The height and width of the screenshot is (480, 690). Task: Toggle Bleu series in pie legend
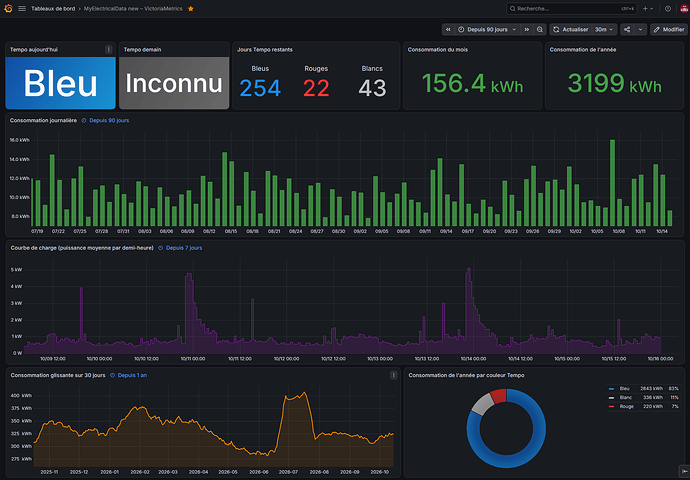coord(624,388)
